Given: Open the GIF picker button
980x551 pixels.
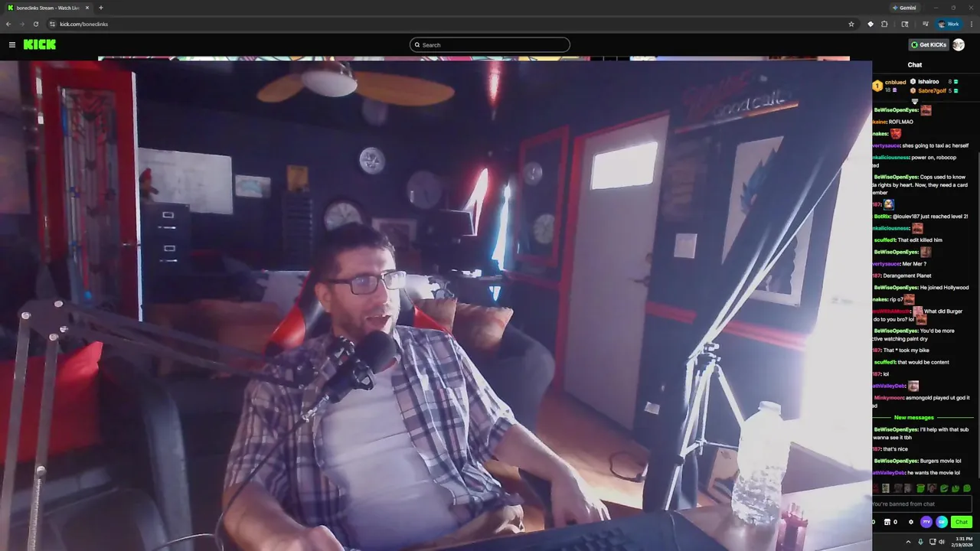Looking at the screenshot, I should 942,522.
